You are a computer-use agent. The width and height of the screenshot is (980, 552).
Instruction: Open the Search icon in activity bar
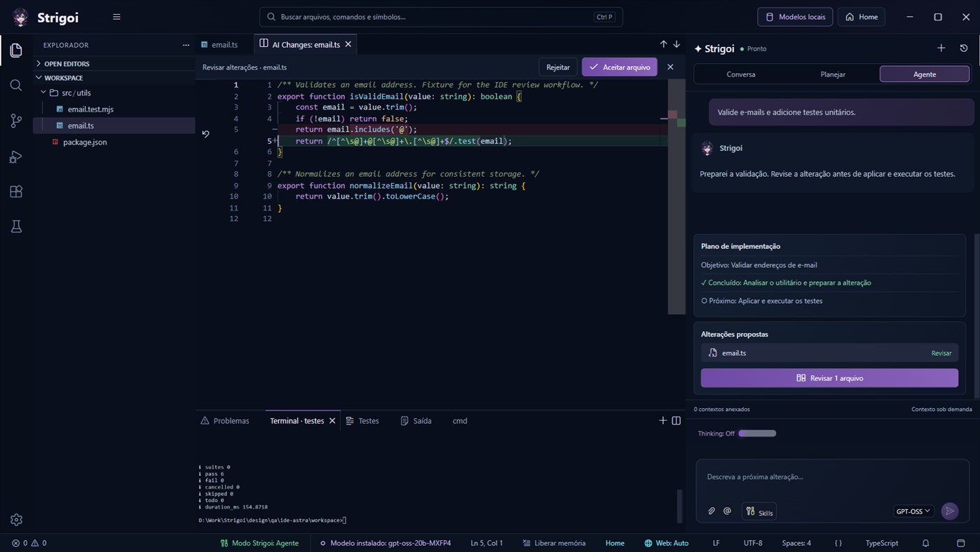click(x=16, y=86)
